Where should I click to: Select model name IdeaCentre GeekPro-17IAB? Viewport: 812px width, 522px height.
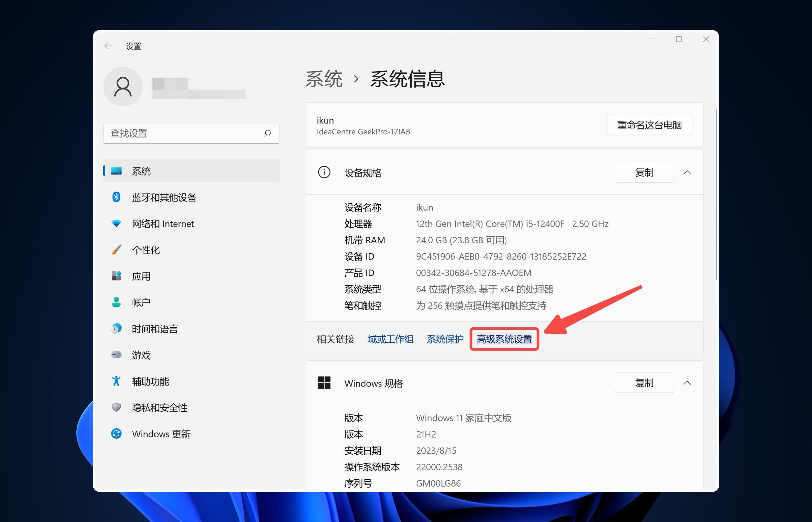point(363,132)
